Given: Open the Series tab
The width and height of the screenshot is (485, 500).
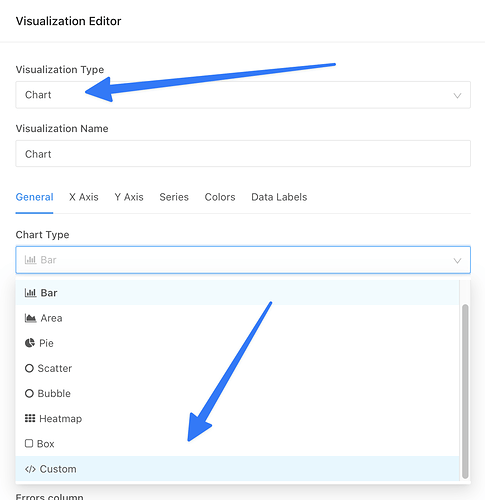Looking at the screenshot, I should tap(174, 197).
